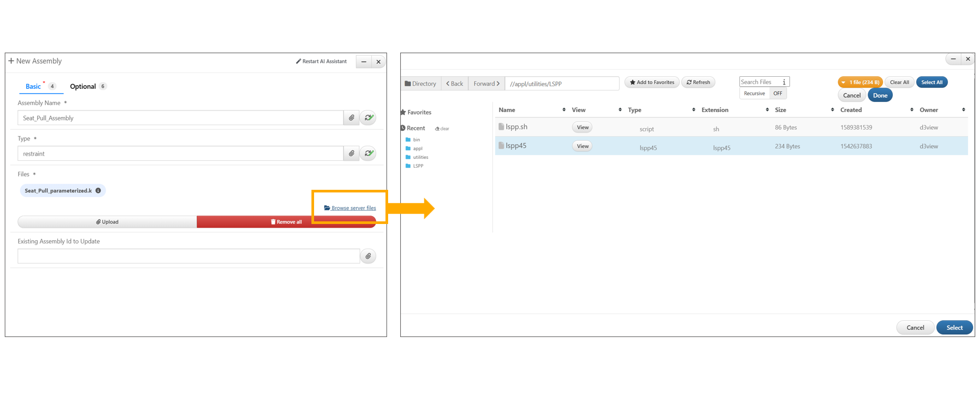
Task: Sort file list by Name column
Action: point(564,110)
